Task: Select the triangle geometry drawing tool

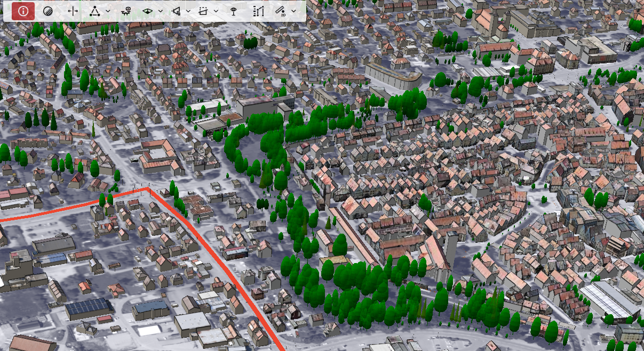Action: coord(94,11)
